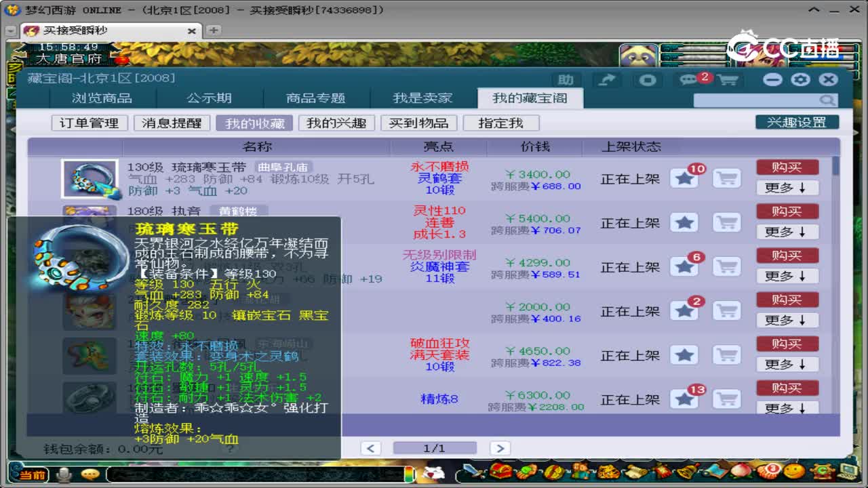Switch to 浏览商品 tab

[102, 98]
